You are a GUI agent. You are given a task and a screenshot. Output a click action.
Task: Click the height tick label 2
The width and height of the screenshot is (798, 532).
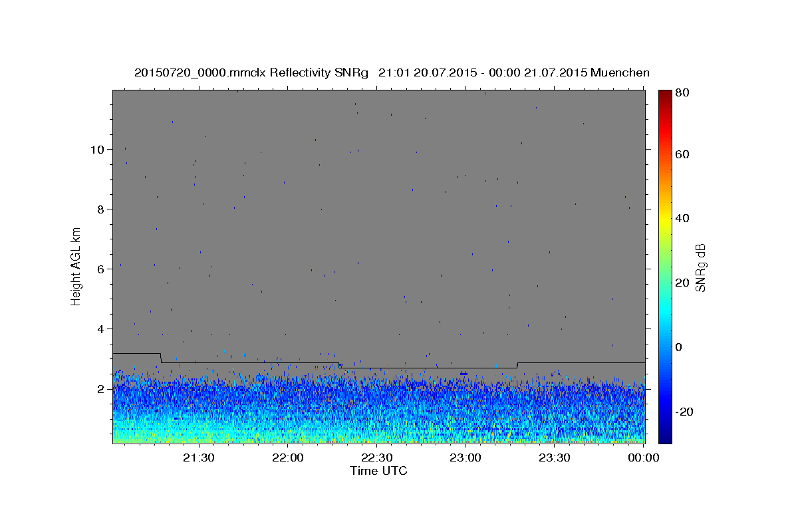tap(101, 388)
